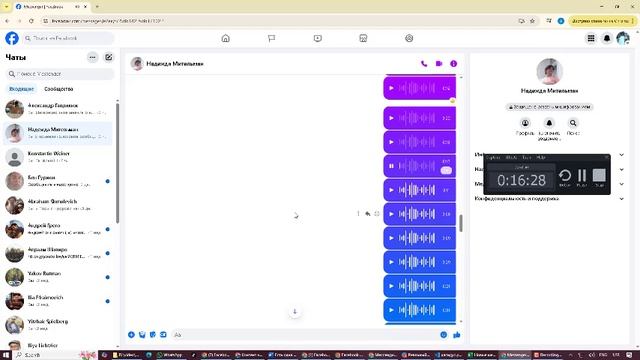Click the chat list scrollbar thumb
Viewport: 640px width, 360px height.
pyautogui.click(x=118, y=163)
